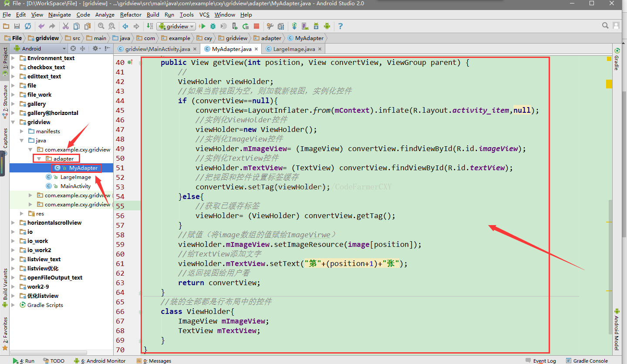Toggle the Android Model right side panel
The width and height of the screenshot is (627, 364).
pyautogui.click(x=617, y=329)
